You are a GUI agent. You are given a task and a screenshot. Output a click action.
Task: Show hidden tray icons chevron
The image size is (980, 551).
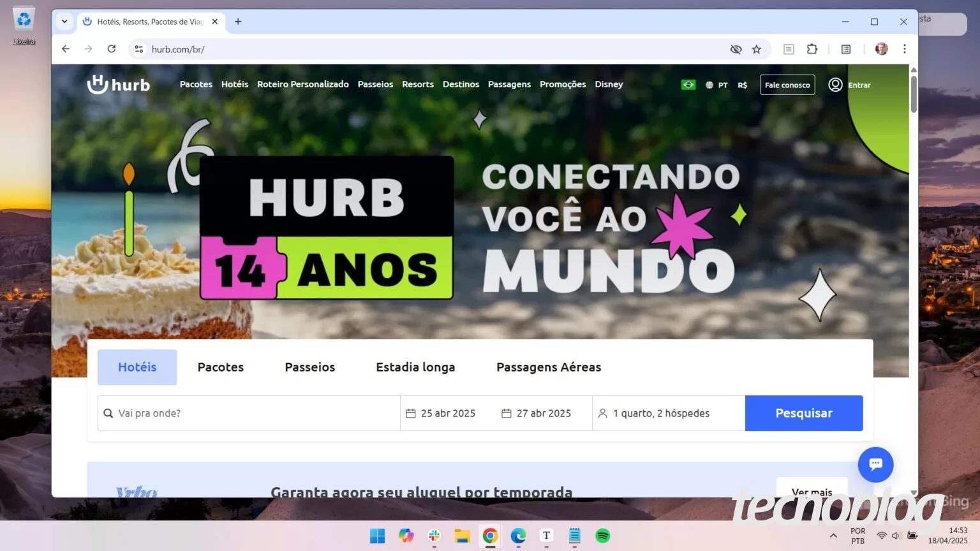tap(833, 536)
